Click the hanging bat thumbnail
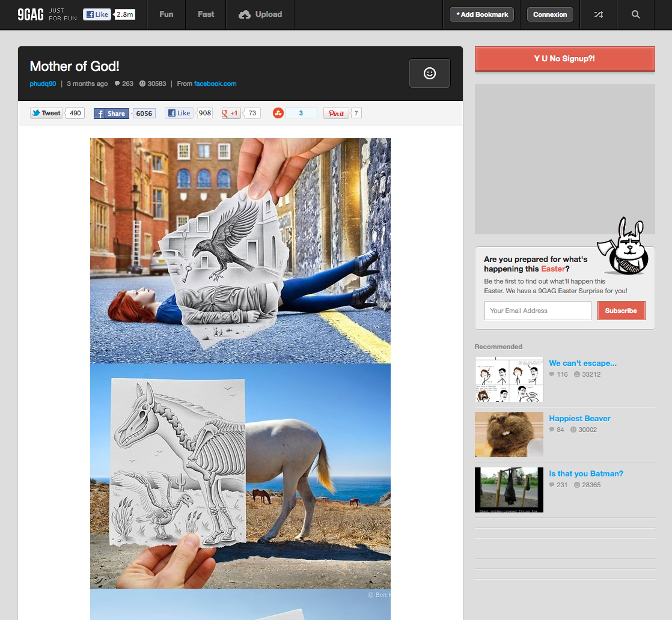 point(509,490)
